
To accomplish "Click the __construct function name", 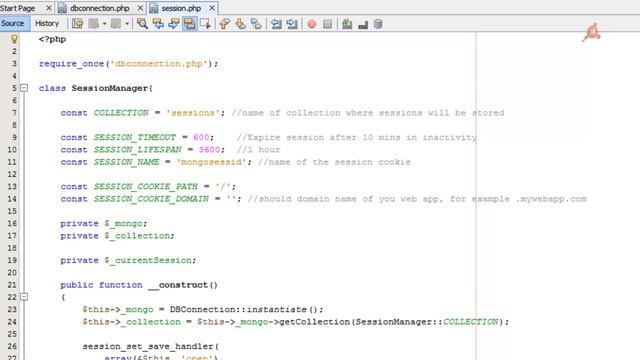I will coord(179,285).
